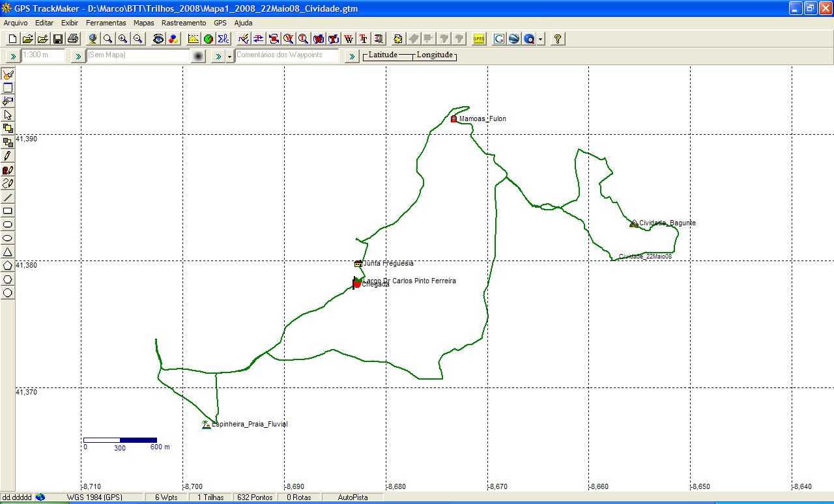
Task: Expand the arrow button before Latitude label
Action: pos(352,56)
